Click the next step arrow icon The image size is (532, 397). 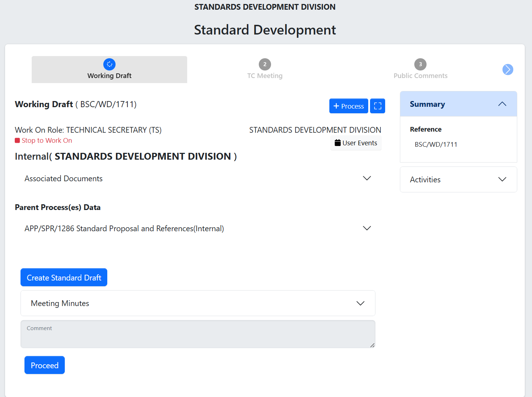(x=508, y=69)
